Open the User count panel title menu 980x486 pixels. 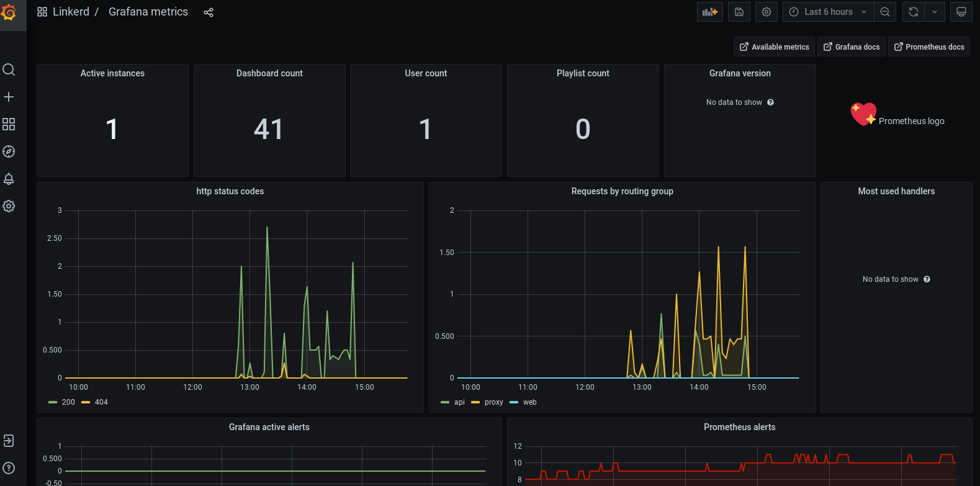[x=426, y=73]
